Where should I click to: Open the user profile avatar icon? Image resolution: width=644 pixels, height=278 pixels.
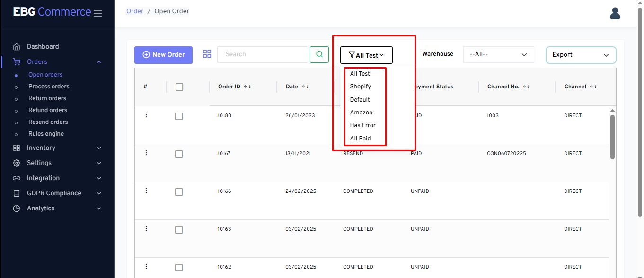615,13
